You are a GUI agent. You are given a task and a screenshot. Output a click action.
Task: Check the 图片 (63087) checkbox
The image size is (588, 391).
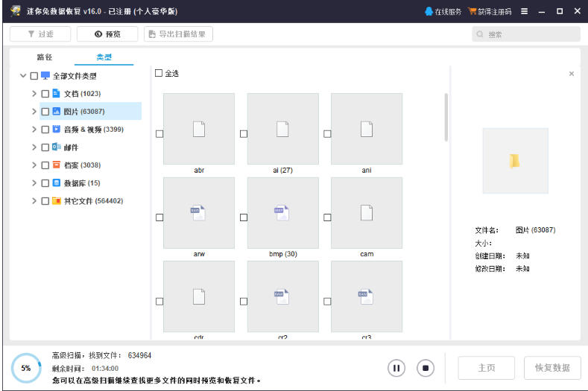point(45,112)
